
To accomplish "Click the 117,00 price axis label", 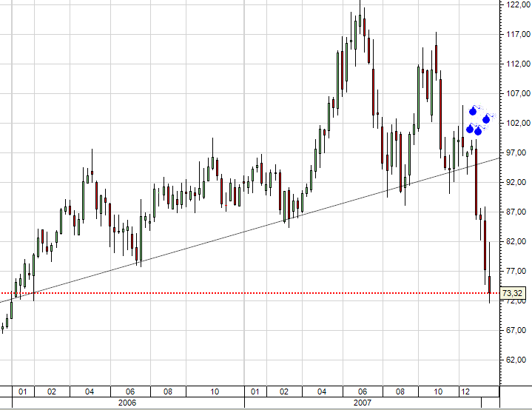I will click(x=519, y=34).
